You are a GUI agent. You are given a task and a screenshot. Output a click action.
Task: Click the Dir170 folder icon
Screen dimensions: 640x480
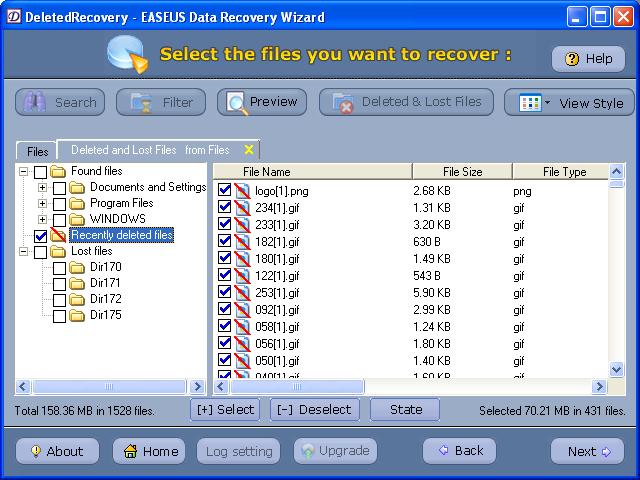[77, 268]
